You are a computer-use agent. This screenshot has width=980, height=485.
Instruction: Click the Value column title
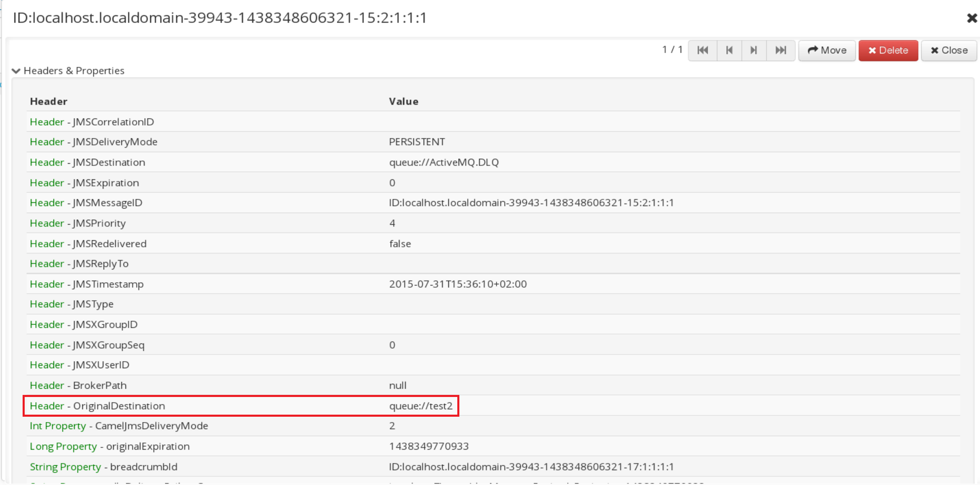403,101
